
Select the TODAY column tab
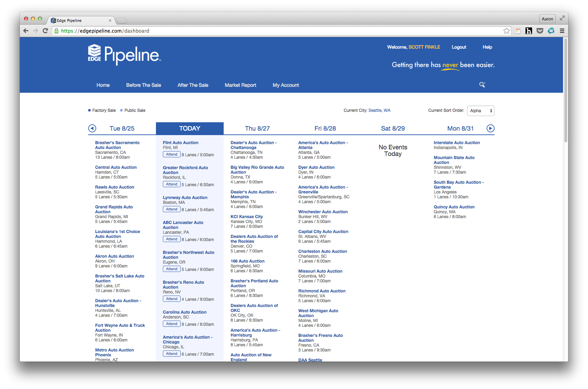pos(190,129)
